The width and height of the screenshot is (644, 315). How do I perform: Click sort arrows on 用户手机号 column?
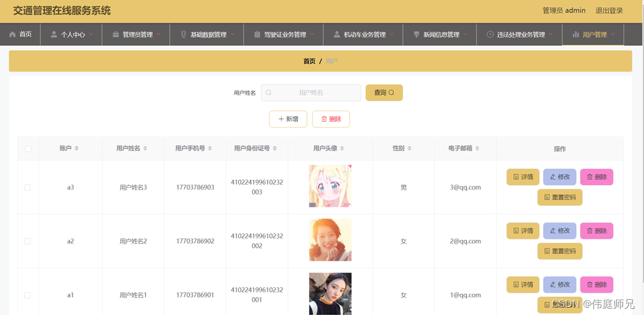coord(210,148)
